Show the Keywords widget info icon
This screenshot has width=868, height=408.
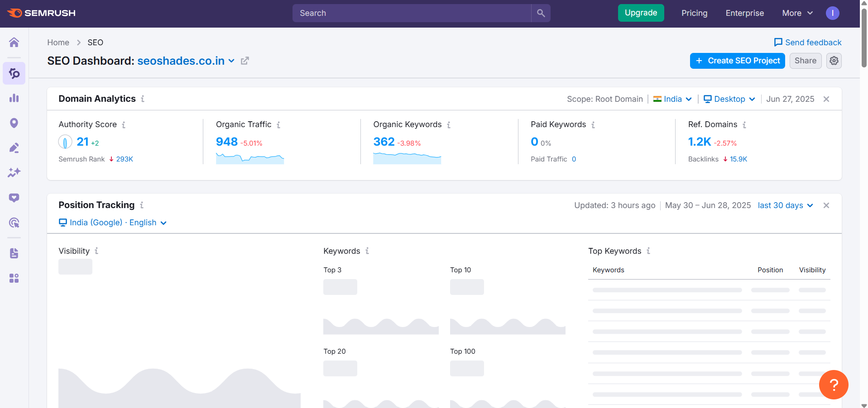click(367, 251)
